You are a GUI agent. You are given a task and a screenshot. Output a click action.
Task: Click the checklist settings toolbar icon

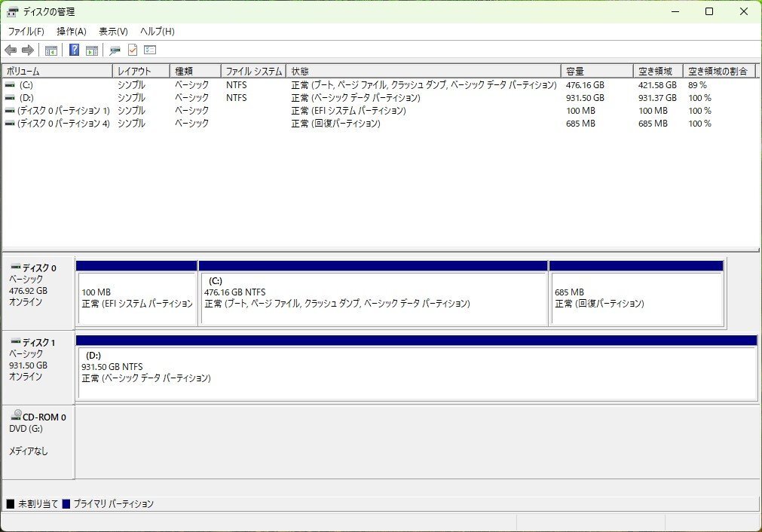click(x=150, y=50)
